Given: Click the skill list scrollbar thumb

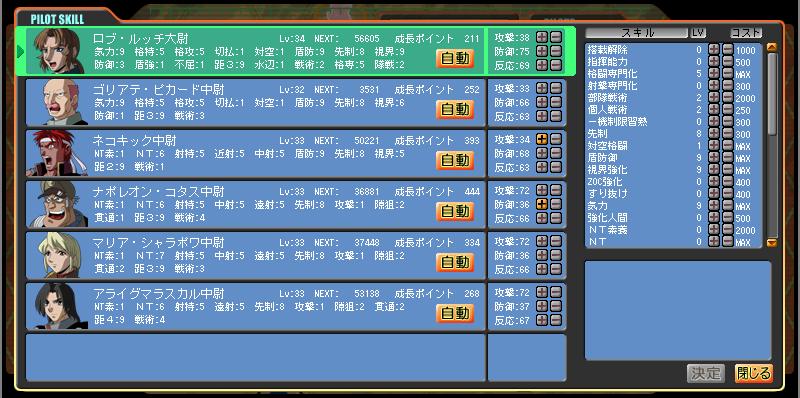Looking at the screenshot, I should coord(772,93).
